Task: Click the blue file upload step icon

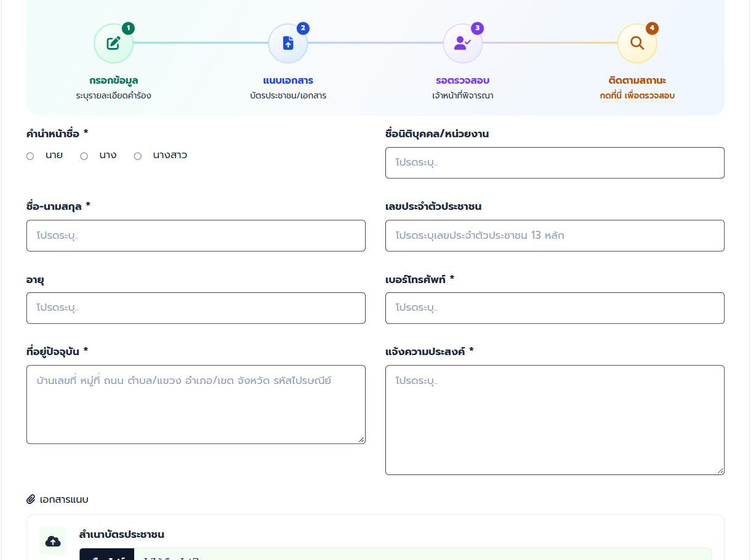Action: click(288, 43)
